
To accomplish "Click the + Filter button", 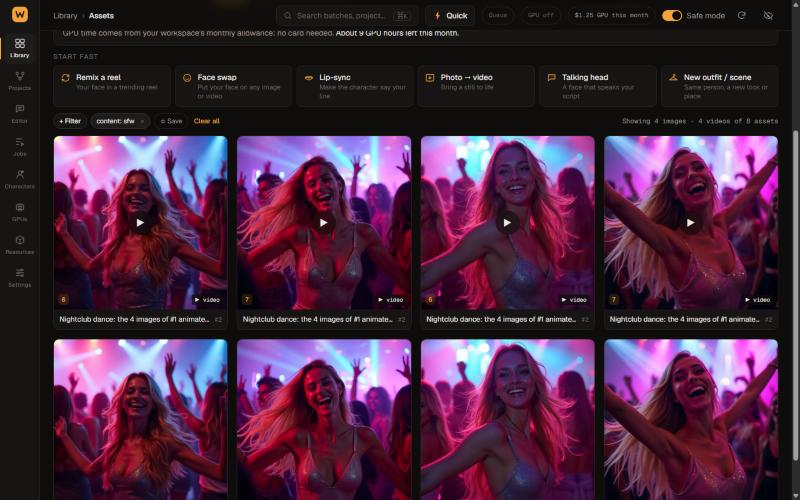I will click(70, 121).
